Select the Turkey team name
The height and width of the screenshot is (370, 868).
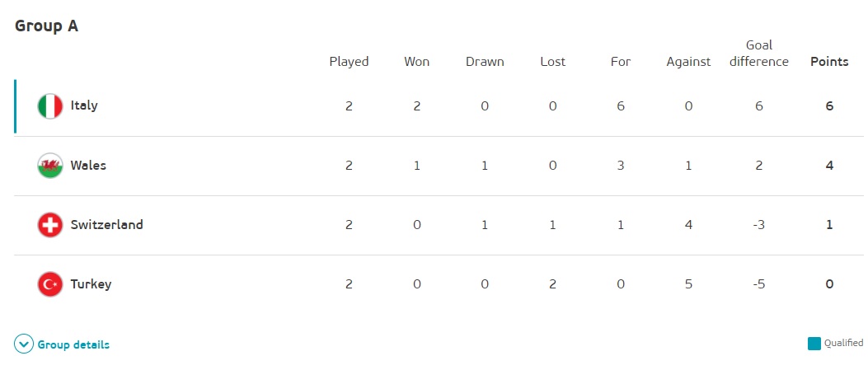91,284
